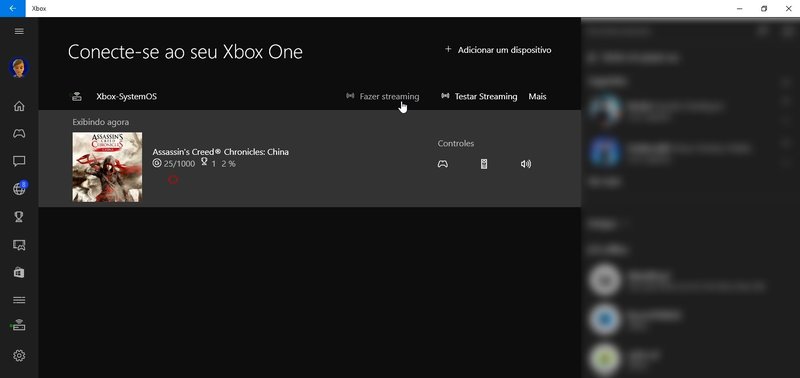This screenshot has width=800, height=378.
Task: Open the gamepad control under Controles
Action: tap(443, 164)
